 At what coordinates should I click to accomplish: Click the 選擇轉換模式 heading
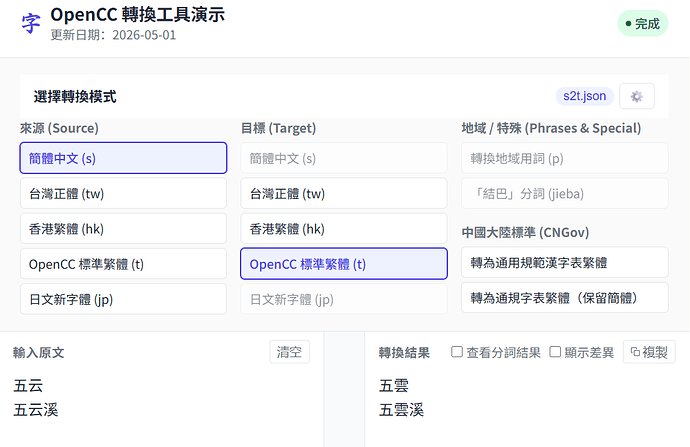tap(75, 96)
